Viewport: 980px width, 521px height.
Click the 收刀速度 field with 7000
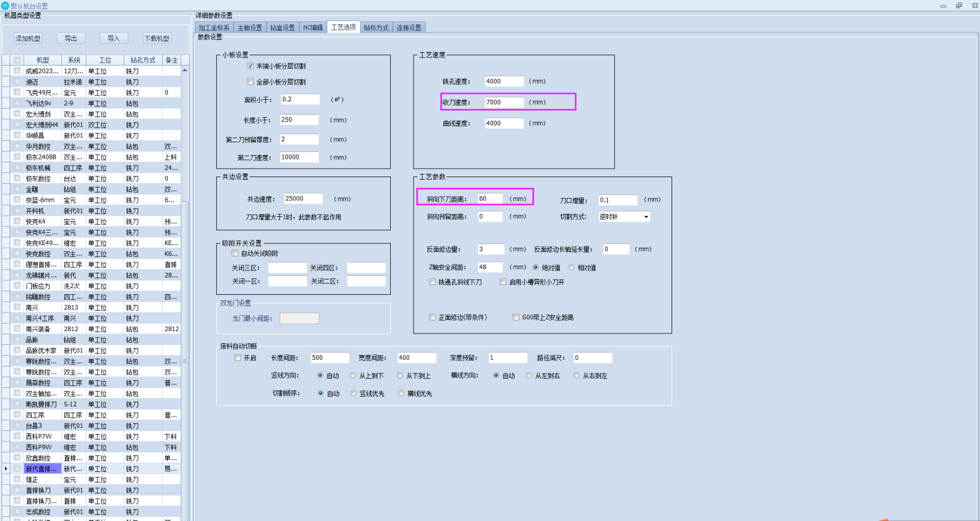point(504,102)
